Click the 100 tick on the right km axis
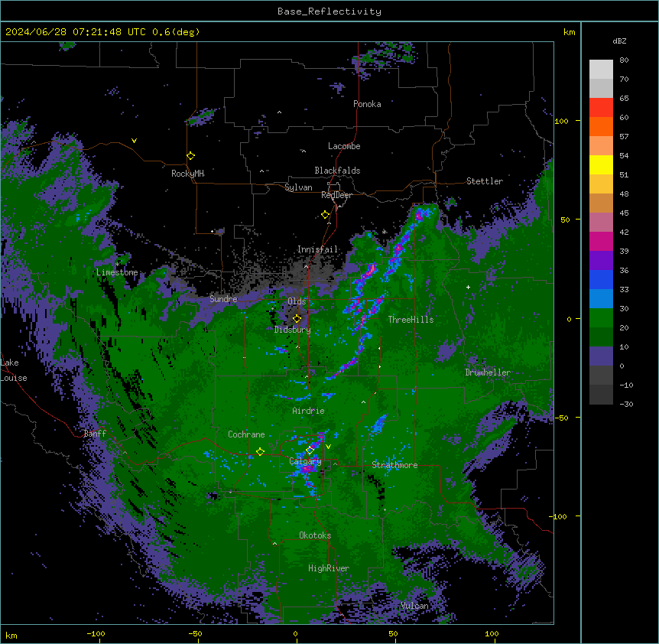Image resolution: width=659 pixels, height=644 pixels. (561, 121)
